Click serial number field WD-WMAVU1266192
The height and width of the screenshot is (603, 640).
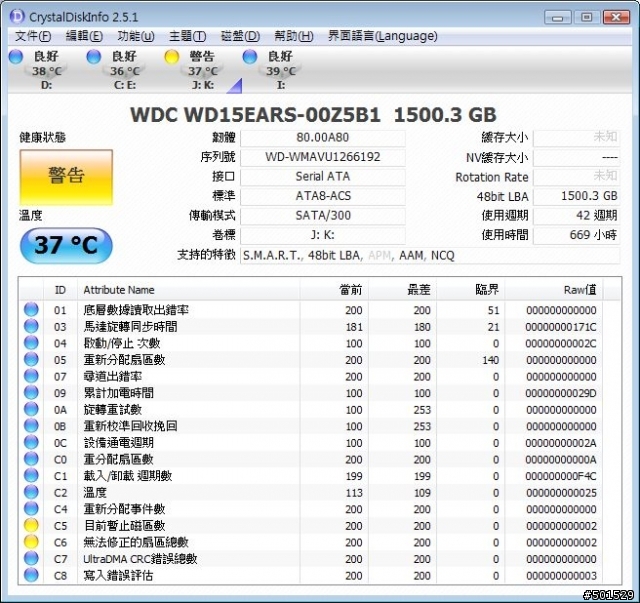(323, 157)
